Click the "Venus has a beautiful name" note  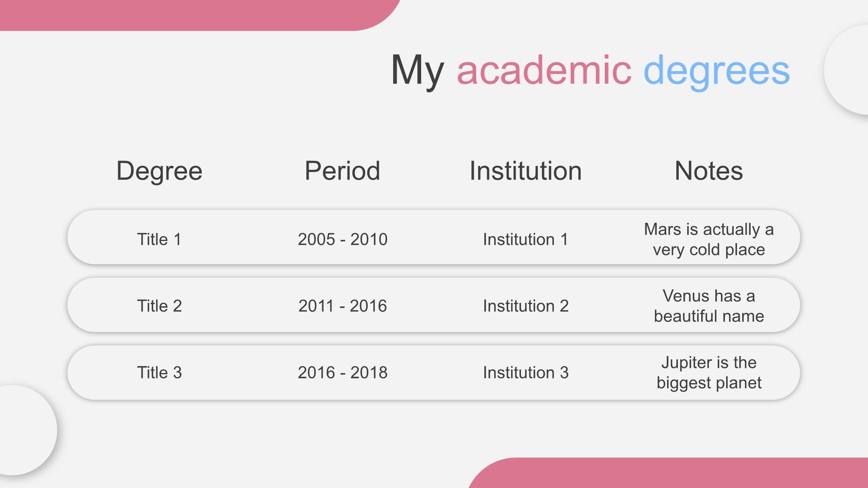[709, 306]
